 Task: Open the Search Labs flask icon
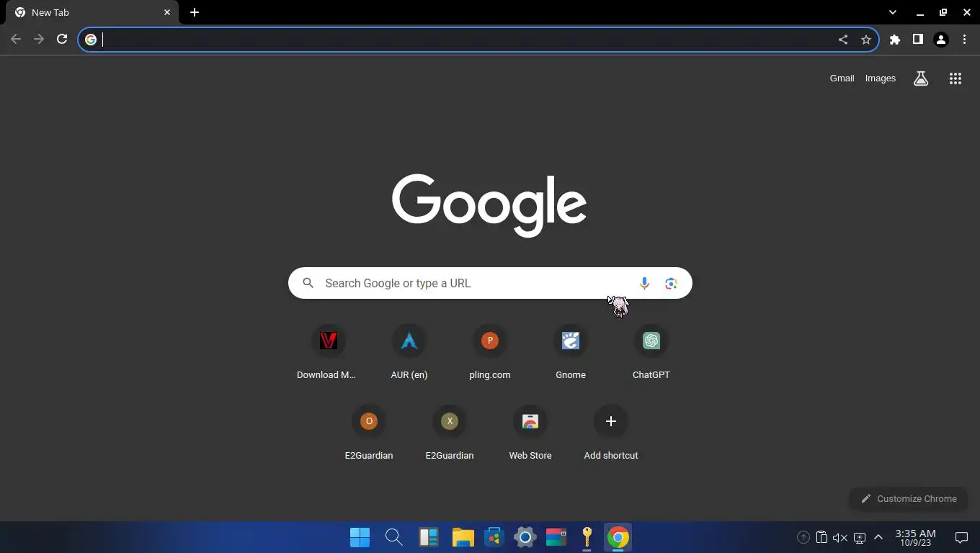click(x=921, y=78)
